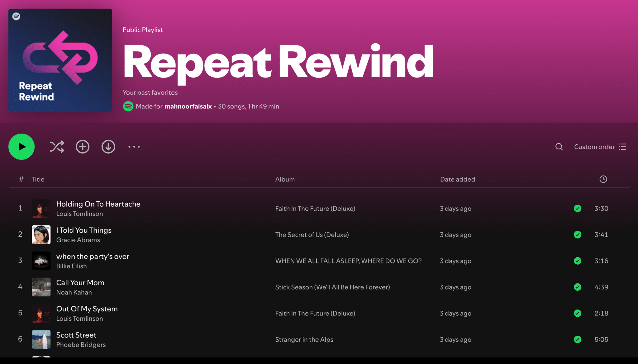The image size is (638, 364).
Task: Download the Repeat Rewind playlist
Action: pos(108,147)
